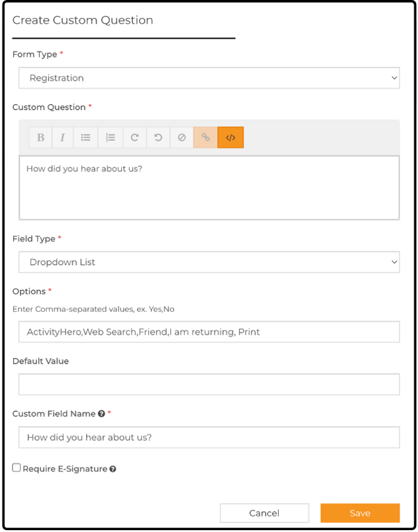The image size is (418, 532).
Task: Focus the Options comma-separated values field
Action: tap(209, 332)
